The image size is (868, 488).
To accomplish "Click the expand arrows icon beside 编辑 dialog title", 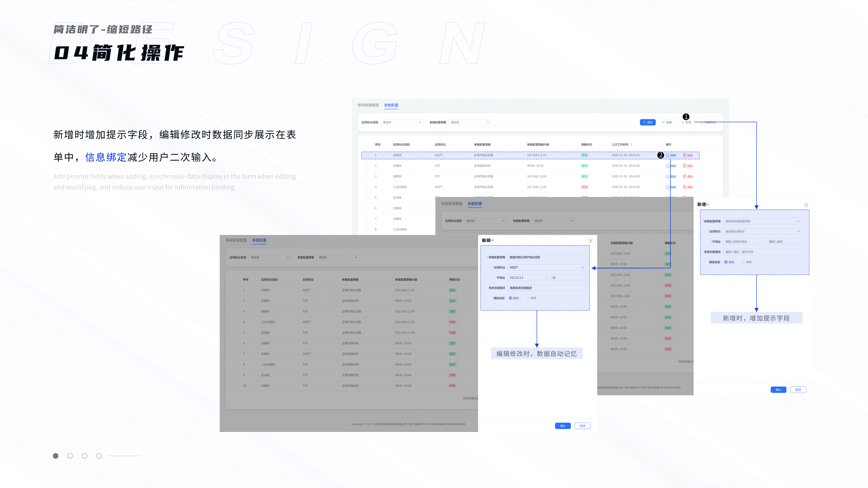I will (493, 240).
